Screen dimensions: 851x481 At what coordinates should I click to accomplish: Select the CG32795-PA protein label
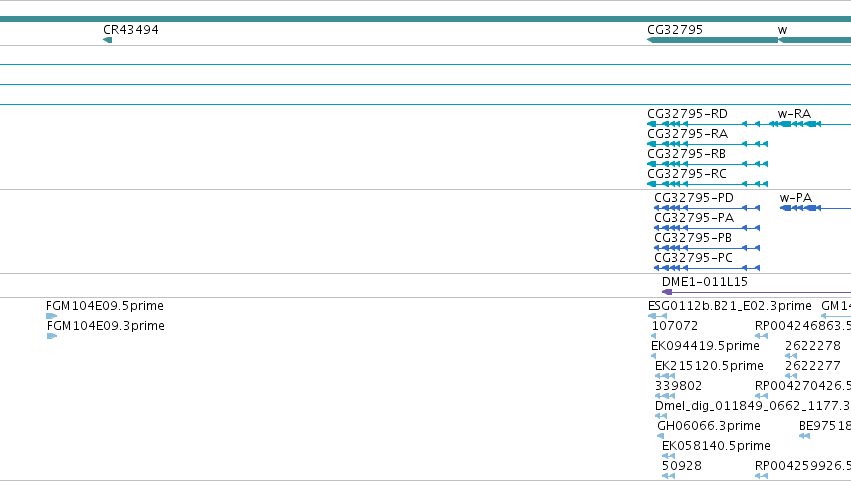pyautogui.click(x=694, y=218)
